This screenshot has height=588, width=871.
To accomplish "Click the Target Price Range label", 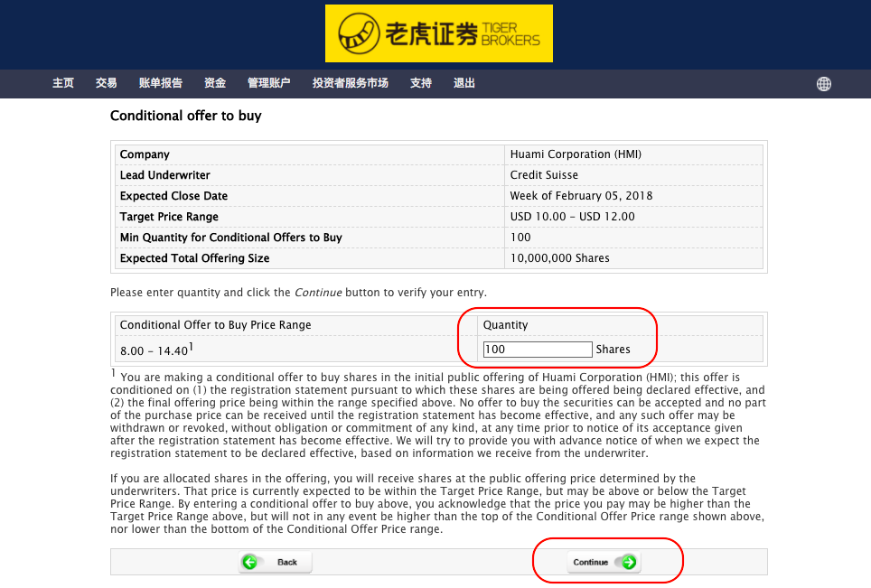I will [x=169, y=217].
